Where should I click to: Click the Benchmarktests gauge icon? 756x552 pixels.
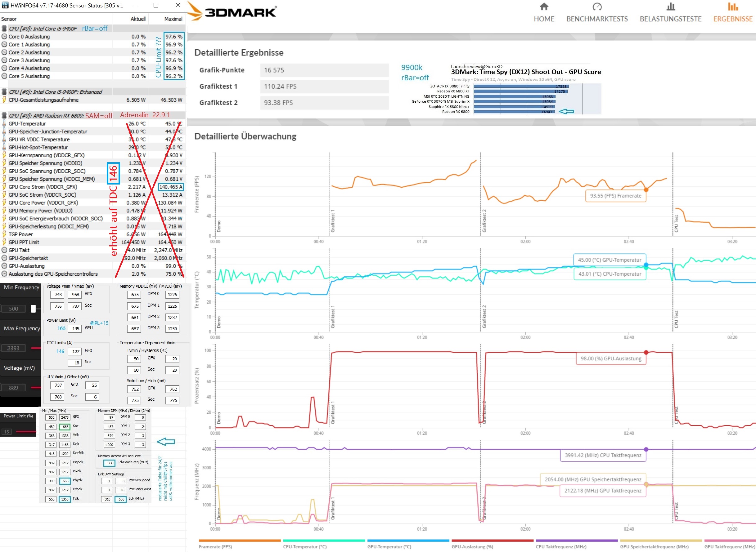(597, 7)
